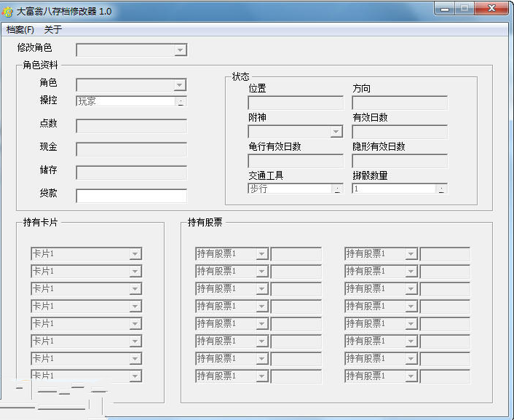This screenshot has width=514, height=420.
Task: Open the top 持有股票1 dropdown in right column
Action: pyautogui.click(x=381, y=254)
